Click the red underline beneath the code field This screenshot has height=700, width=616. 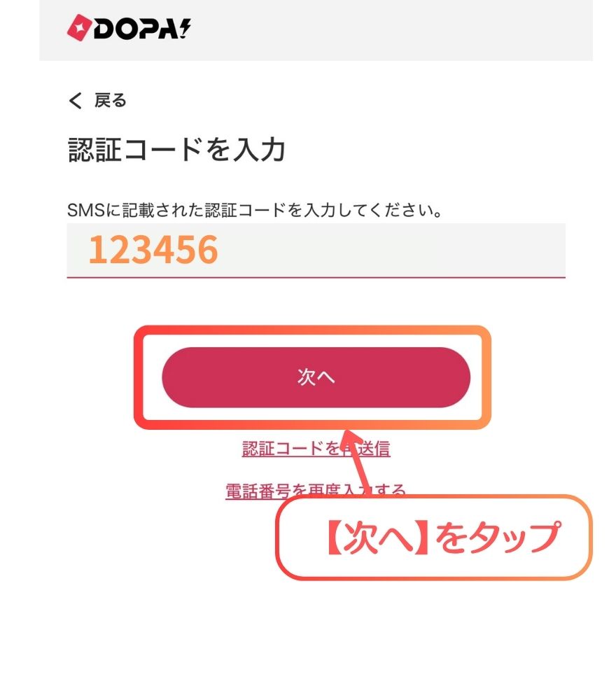tap(316, 277)
